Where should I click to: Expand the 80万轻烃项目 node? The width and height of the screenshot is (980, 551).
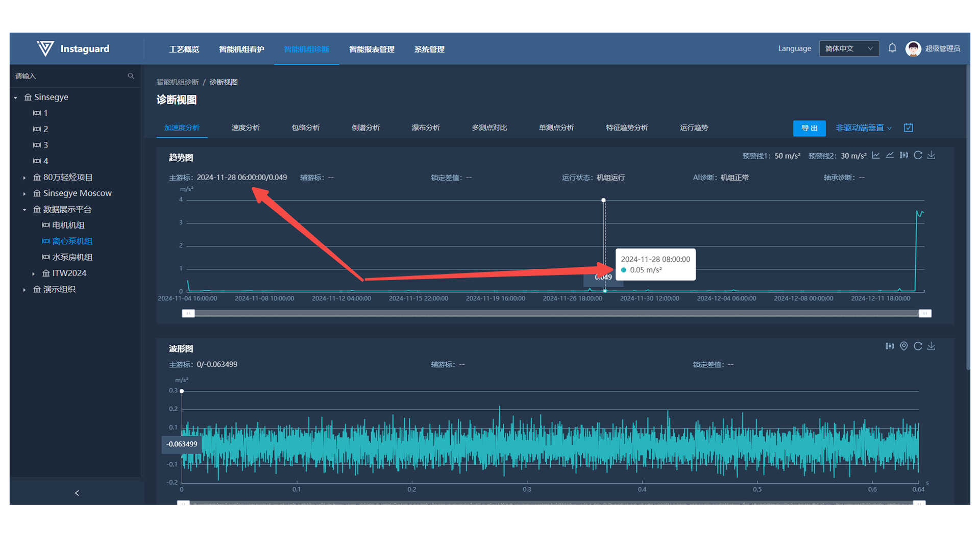[24, 178]
